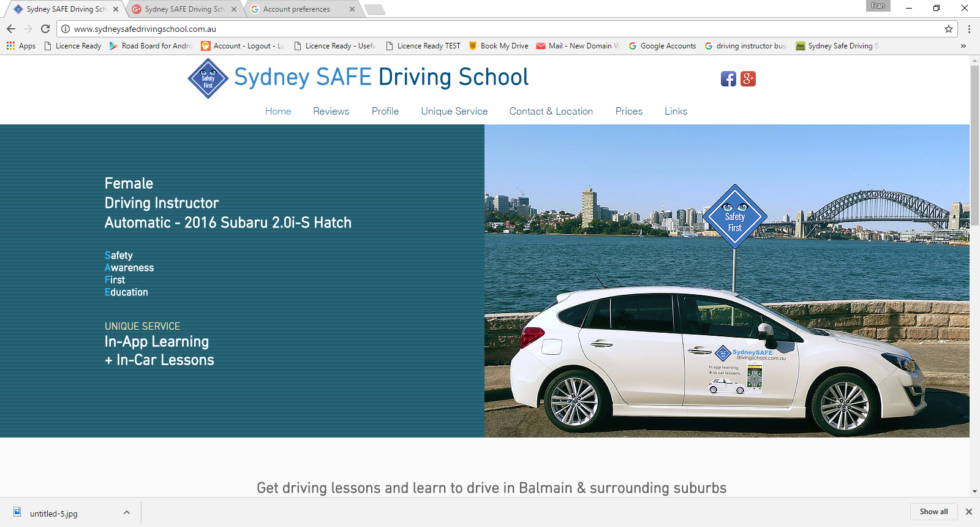This screenshot has height=527, width=980.
Task: Open Unique Service page
Action: click(x=454, y=112)
